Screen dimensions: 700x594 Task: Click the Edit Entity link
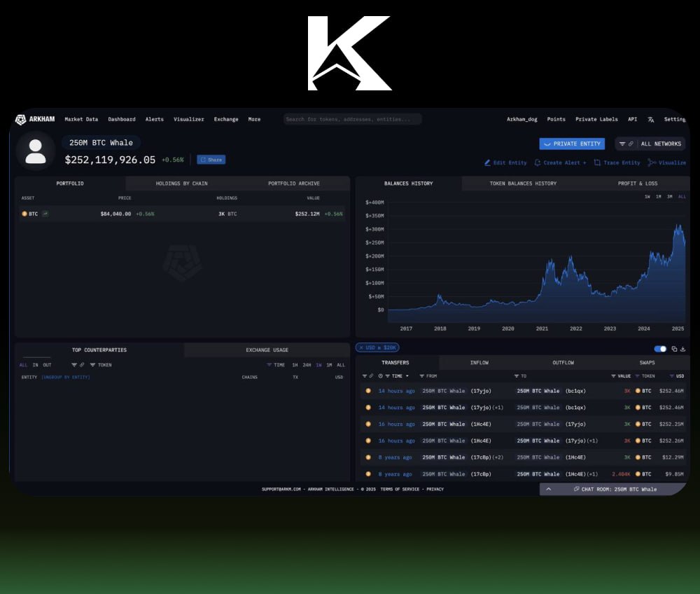505,163
